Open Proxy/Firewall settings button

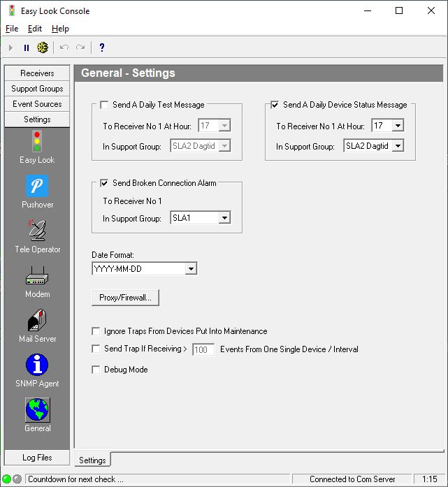[126, 298]
